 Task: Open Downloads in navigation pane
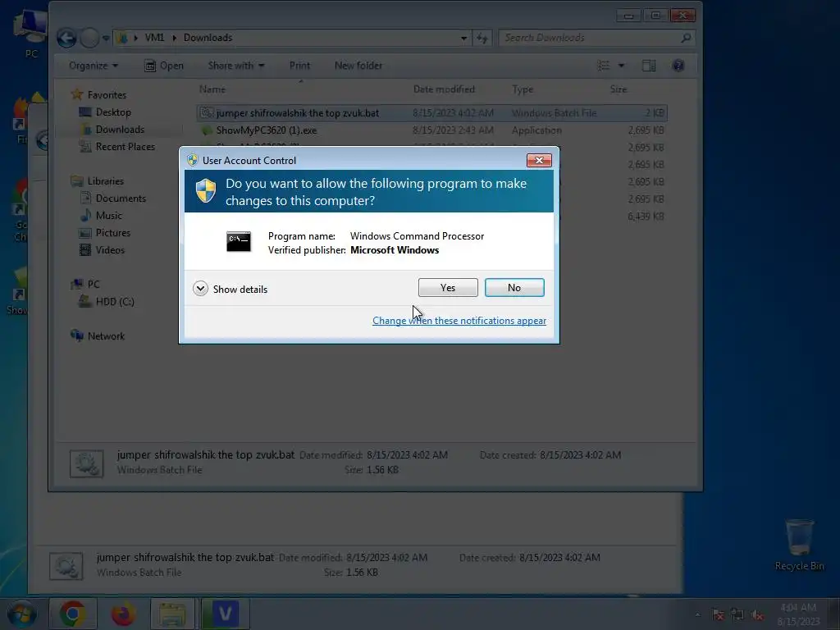pos(120,129)
